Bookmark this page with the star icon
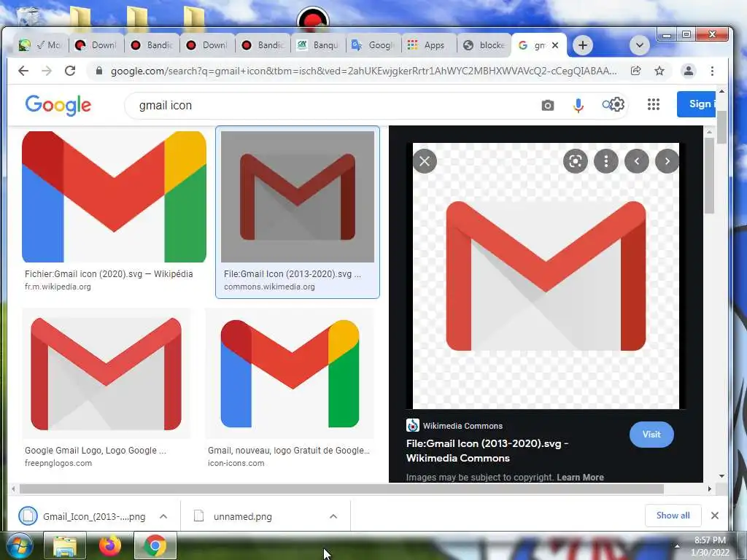This screenshot has height=560, width=747. (x=659, y=71)
